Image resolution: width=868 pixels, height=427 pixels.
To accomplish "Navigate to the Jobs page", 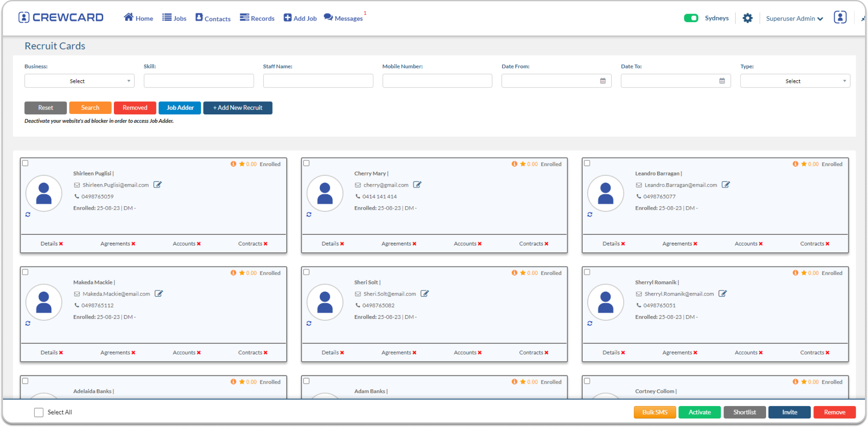I will click(x=174, y=18).
